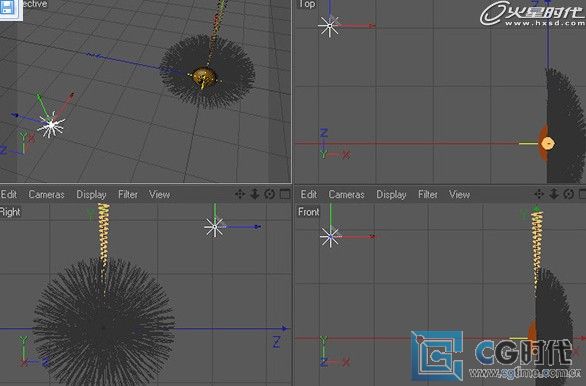Screen dimensions: 586x386
Task: Select the light object in the Top viewport
Action: tap(329, 26)
